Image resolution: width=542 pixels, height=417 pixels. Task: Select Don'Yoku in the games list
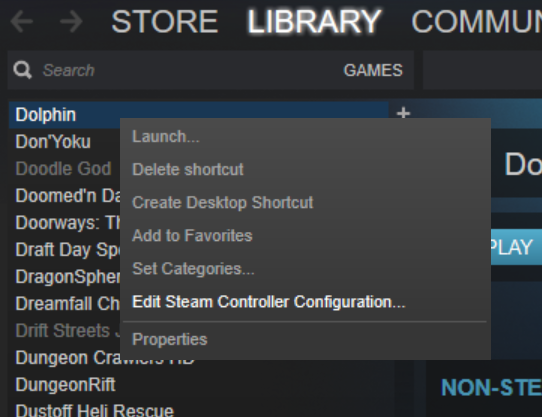53,142
